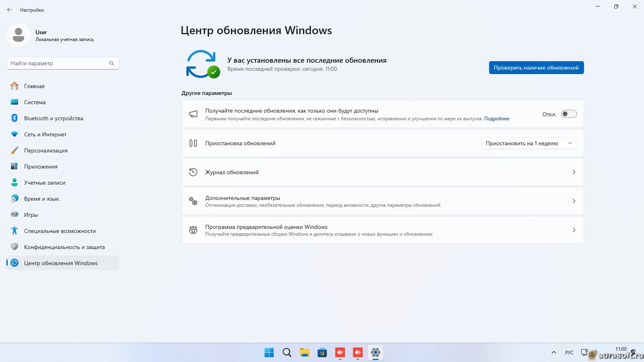Screen dimensions: 644x362
Task: Select Система in the sidebar
Action: (x=63, y=102)
